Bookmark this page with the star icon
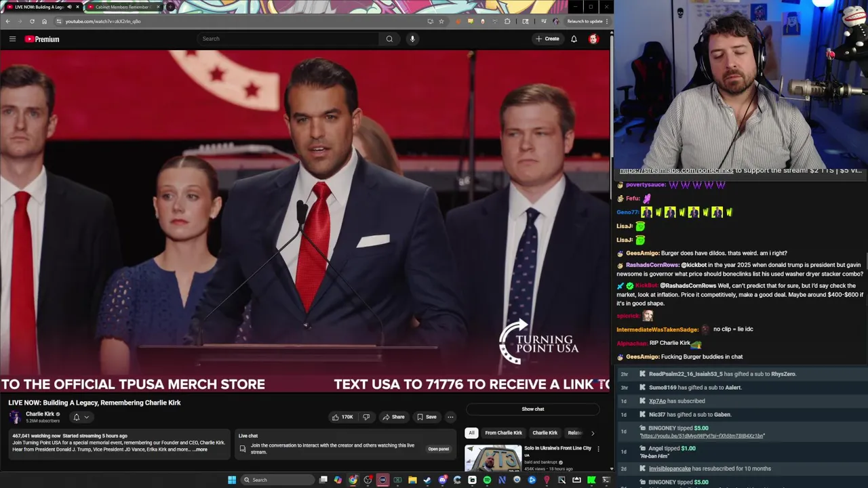 tap(441, 21)
